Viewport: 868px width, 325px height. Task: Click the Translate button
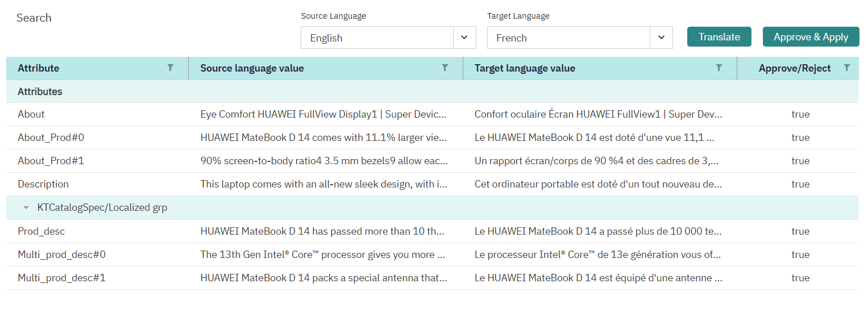(x=719, y=37)
